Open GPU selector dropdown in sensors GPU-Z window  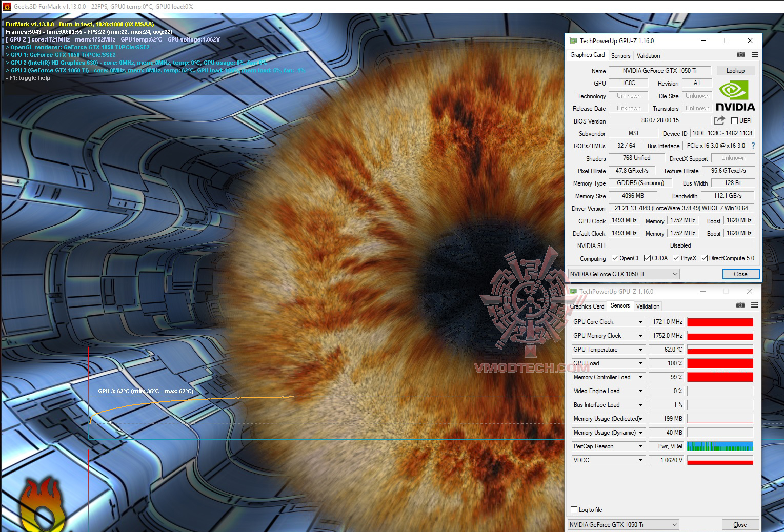pos(624,525)
